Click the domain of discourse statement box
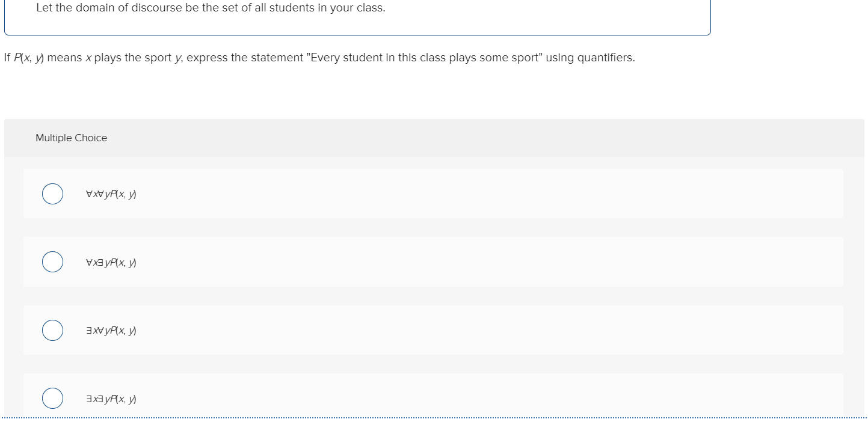868x422 pixels. click(357, 17)
